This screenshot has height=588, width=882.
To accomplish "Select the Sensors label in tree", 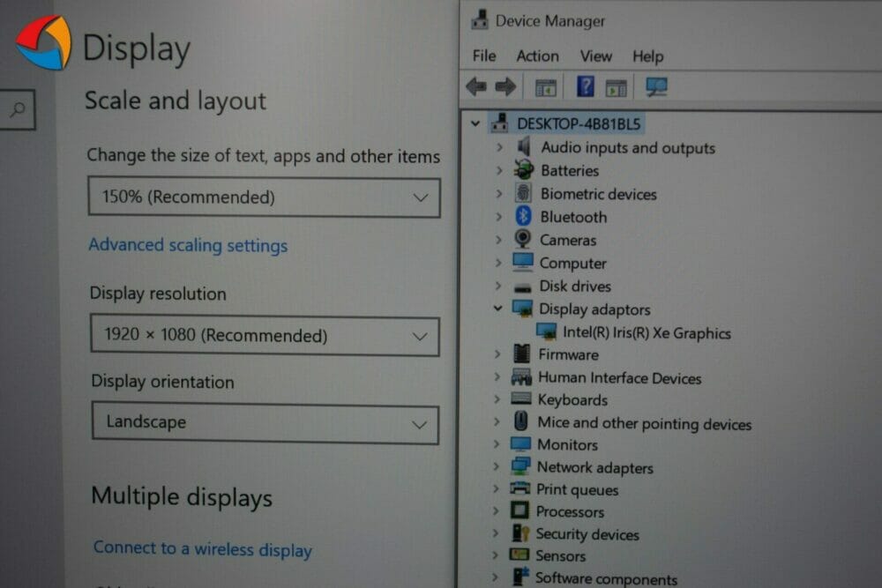I will click(x=560, y=556).
